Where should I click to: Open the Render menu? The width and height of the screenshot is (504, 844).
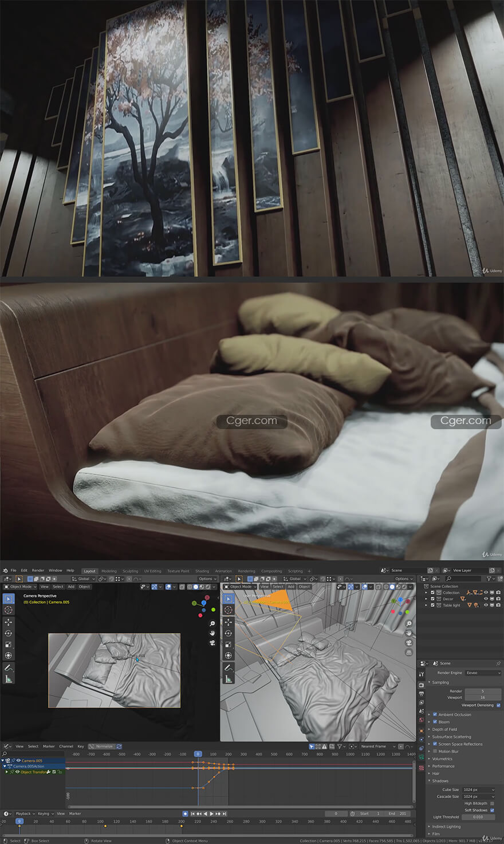pyautogui.click(x=38, y=571)
